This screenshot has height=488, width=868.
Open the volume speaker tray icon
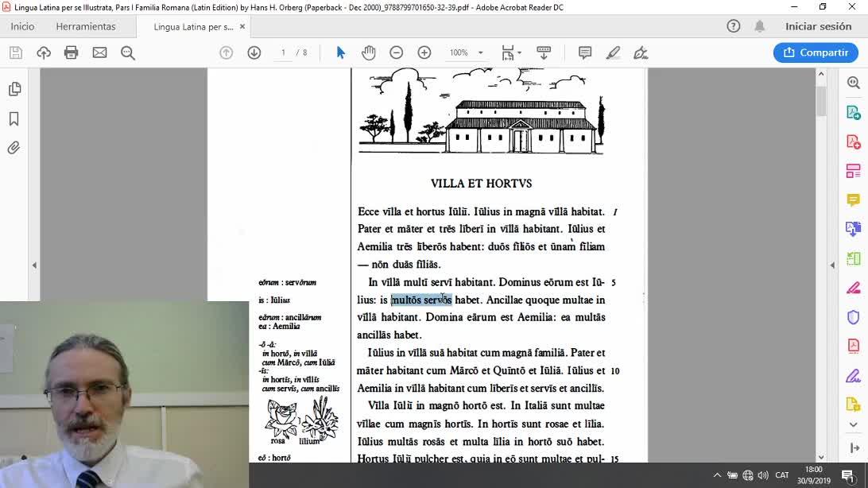point(763,474)
